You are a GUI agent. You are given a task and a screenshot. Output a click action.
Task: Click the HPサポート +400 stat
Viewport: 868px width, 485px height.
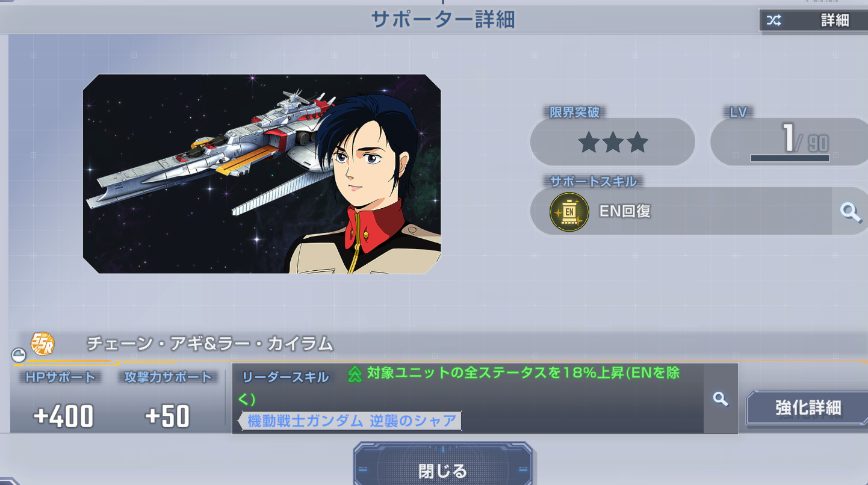pyautogui.click(x=61, y=400)
